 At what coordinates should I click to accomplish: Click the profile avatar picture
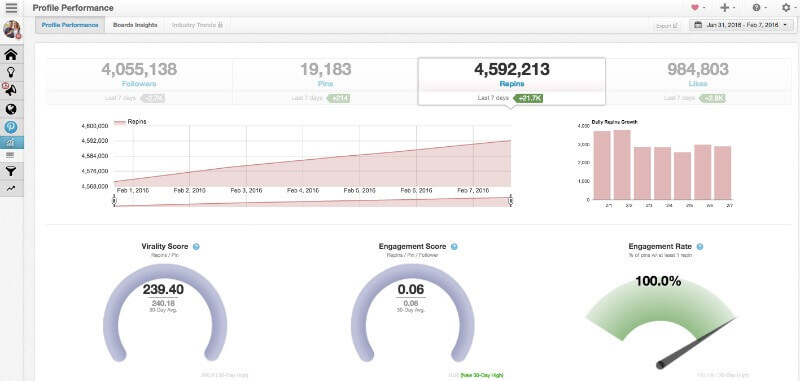[x=11, y=30]
